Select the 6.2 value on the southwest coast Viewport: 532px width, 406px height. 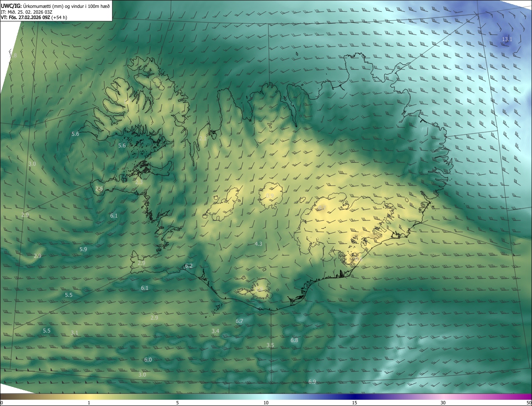point(189,266)
